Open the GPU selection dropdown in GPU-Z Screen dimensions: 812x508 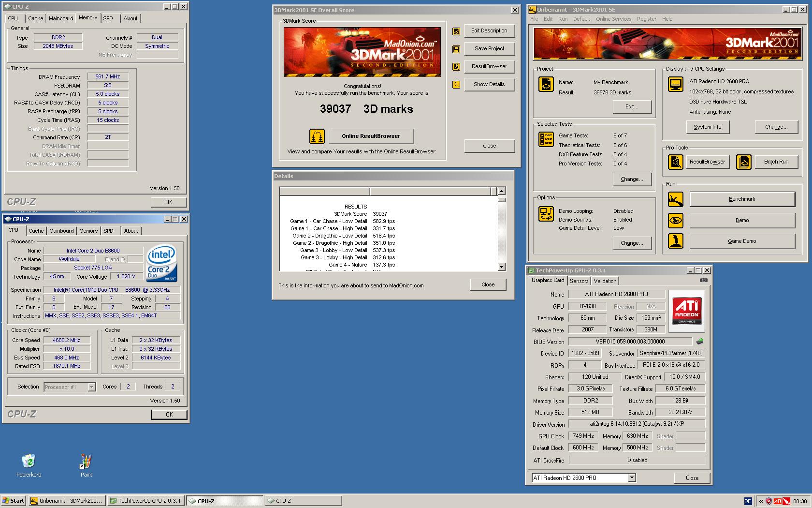(x=632, y=478)
